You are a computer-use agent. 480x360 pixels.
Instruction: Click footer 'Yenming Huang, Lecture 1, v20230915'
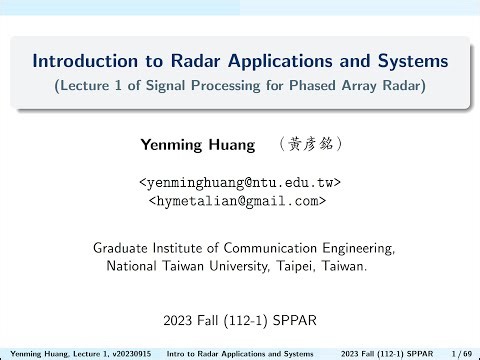81,354
